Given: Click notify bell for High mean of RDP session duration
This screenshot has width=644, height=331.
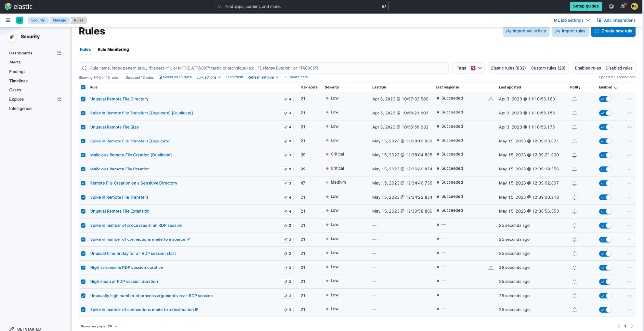Looking at the screenshot, I should [x=574, y=282].
